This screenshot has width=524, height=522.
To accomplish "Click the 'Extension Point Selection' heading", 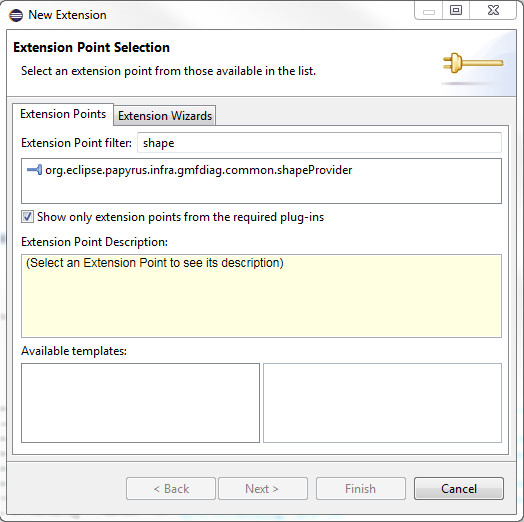I will (91, 47).
